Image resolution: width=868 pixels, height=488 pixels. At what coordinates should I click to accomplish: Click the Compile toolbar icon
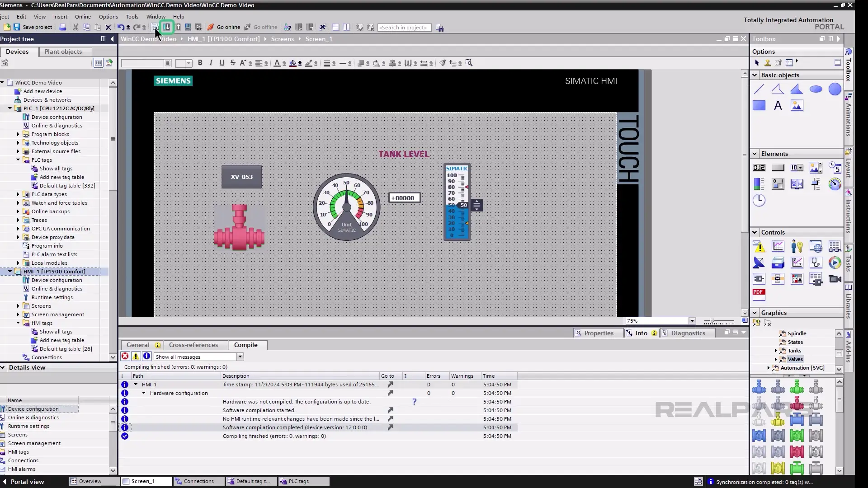(155, 27)
